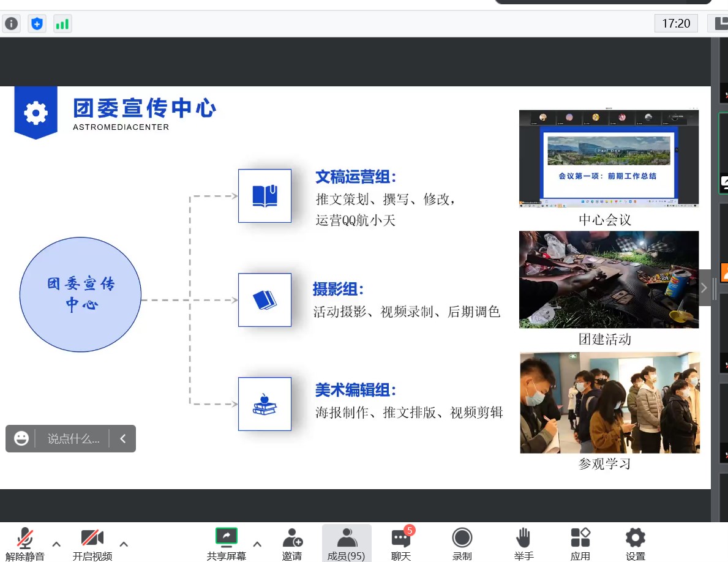Unmute the microphone
The width and height of the screenshot is (728, 562).
(x=25, y=538)
